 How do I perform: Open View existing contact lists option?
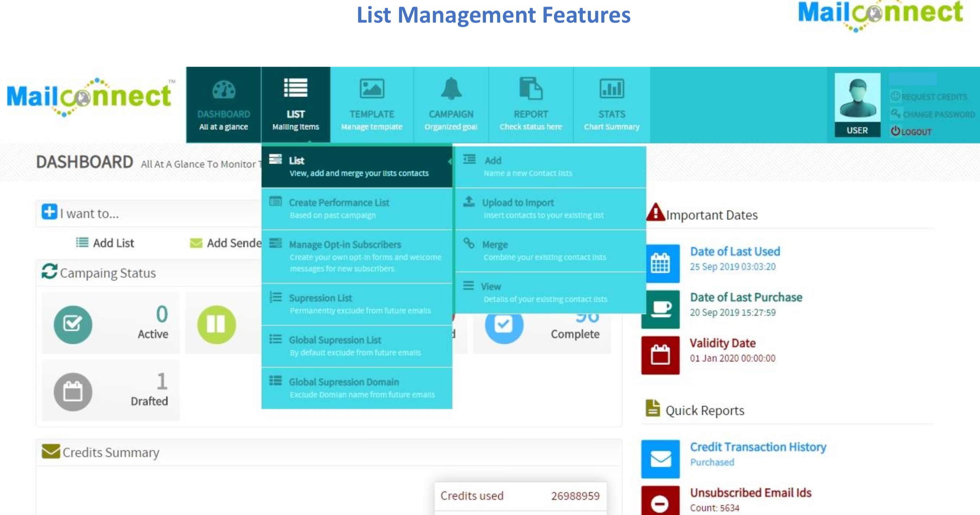tap(550, 293)
